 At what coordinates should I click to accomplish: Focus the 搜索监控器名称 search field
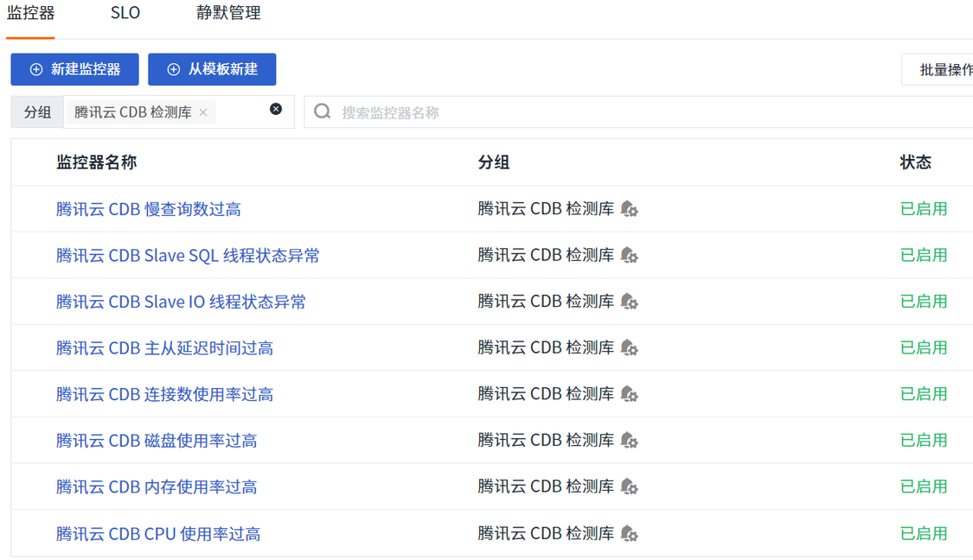[638, 112]
